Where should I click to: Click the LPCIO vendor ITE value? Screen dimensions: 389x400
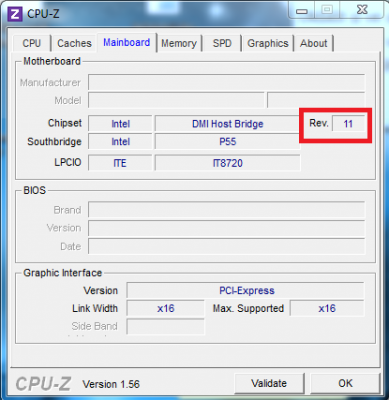[x=120, y=163]
